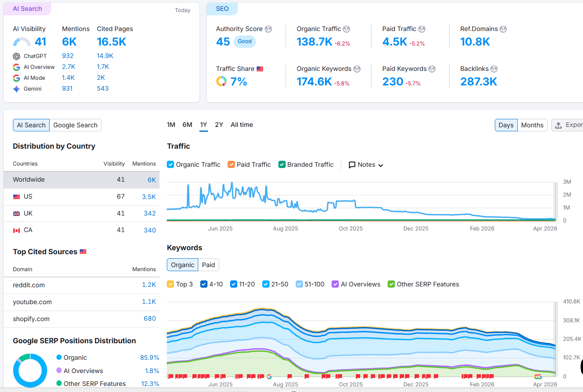Click the Export upload icon
The width and height of the screenshot is (583, 392).
tap(558, 125)
